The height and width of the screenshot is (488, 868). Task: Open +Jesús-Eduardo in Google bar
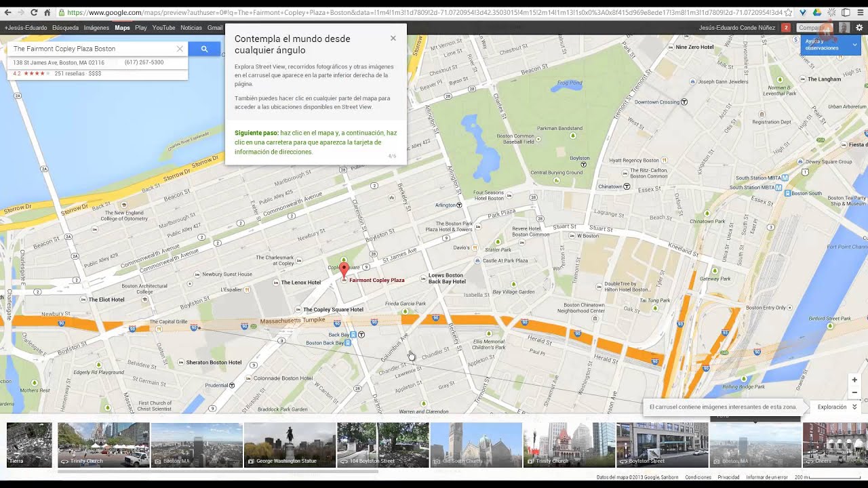coord(26,28)
